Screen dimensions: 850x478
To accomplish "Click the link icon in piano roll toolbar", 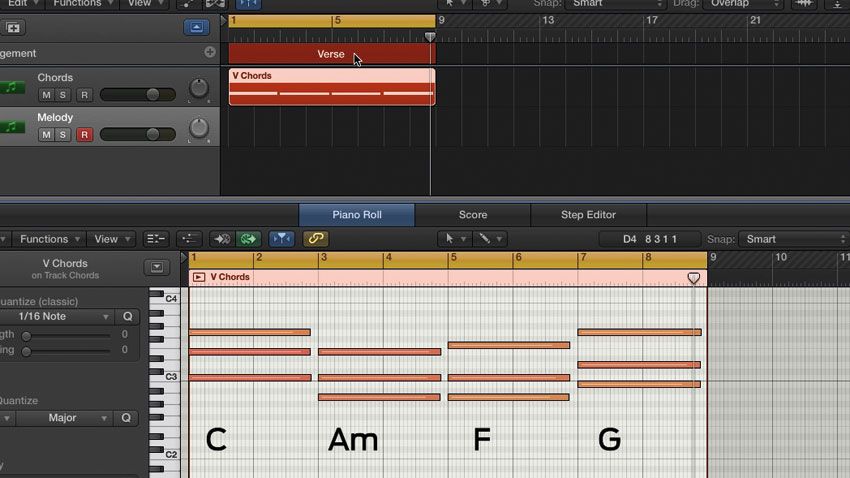I will coord(315,238).
